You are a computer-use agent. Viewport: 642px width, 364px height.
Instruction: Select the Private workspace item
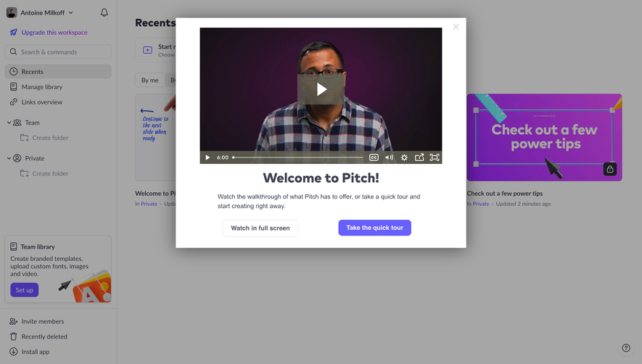(x=35, y=158)
